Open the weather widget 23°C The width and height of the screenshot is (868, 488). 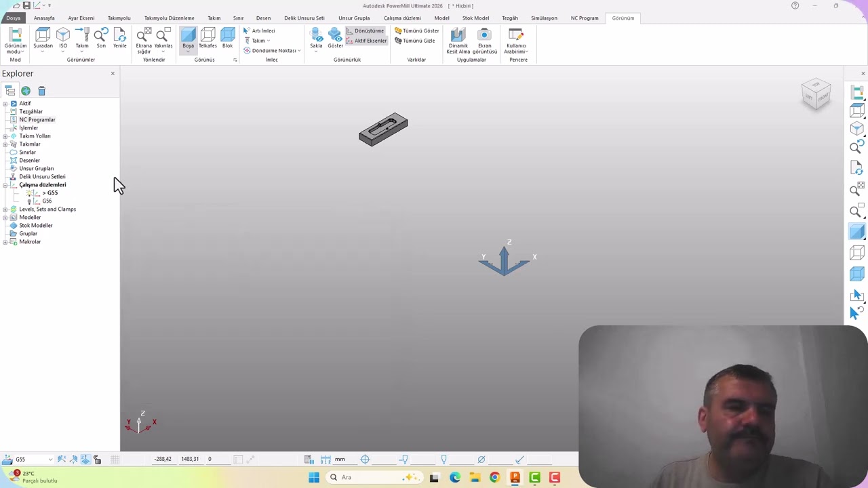(x=33, y=477)
